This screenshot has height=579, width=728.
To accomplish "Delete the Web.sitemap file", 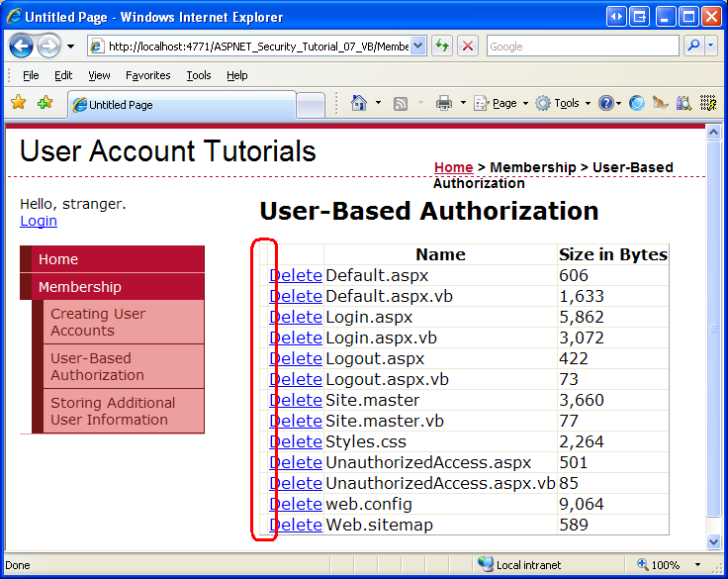I will pyautogui.click(x=296, y=525).
